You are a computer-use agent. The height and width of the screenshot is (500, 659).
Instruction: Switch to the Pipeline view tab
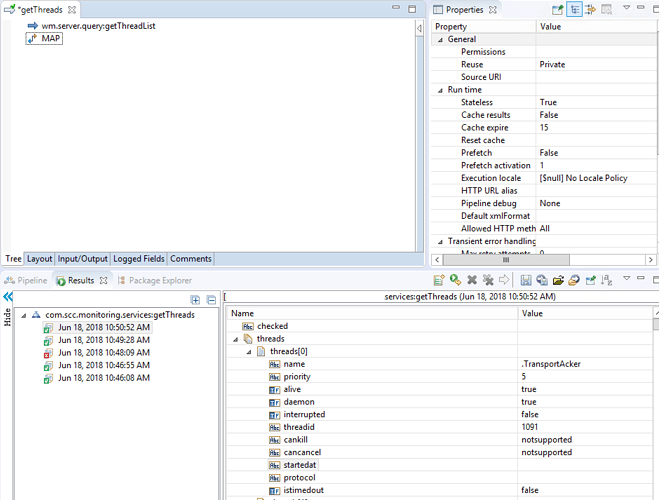[26, 280]
